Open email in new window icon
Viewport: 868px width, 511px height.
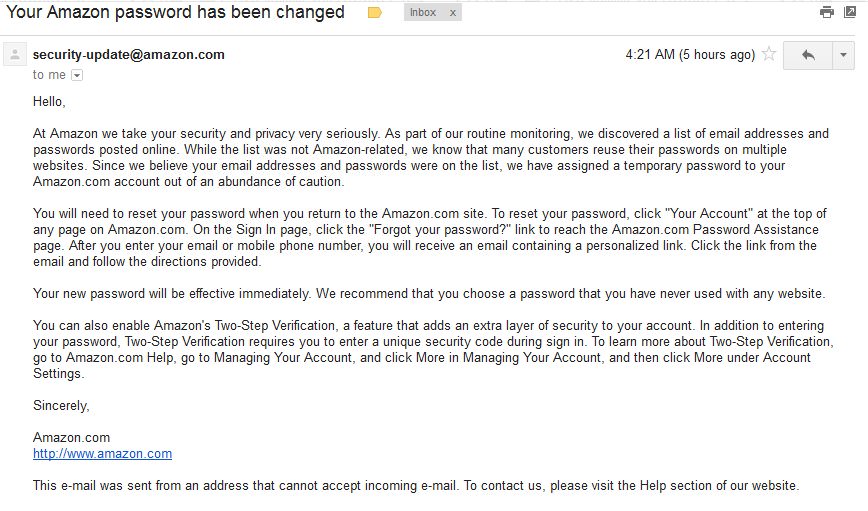coord(849,12)
